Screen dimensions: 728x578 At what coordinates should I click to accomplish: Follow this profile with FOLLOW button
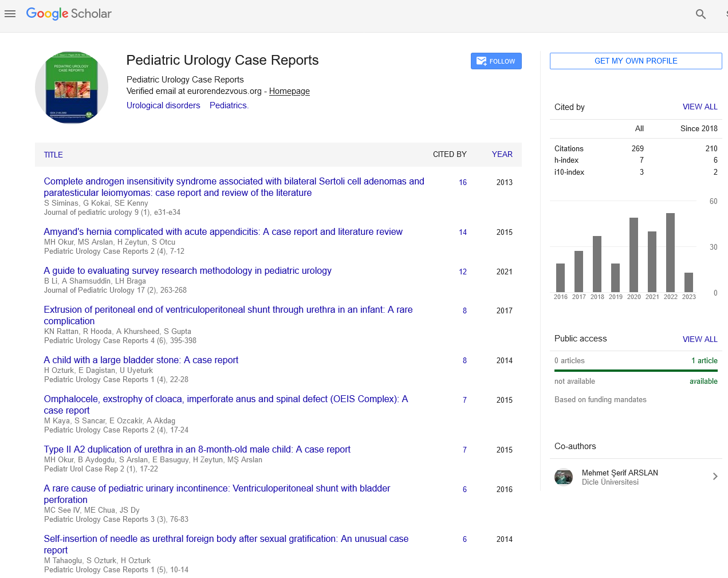(496, 61)
